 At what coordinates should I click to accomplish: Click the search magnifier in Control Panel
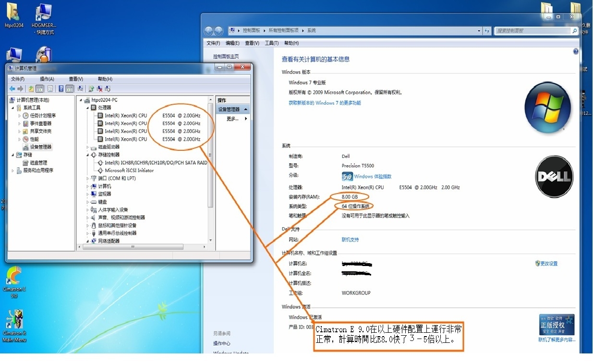574,31
